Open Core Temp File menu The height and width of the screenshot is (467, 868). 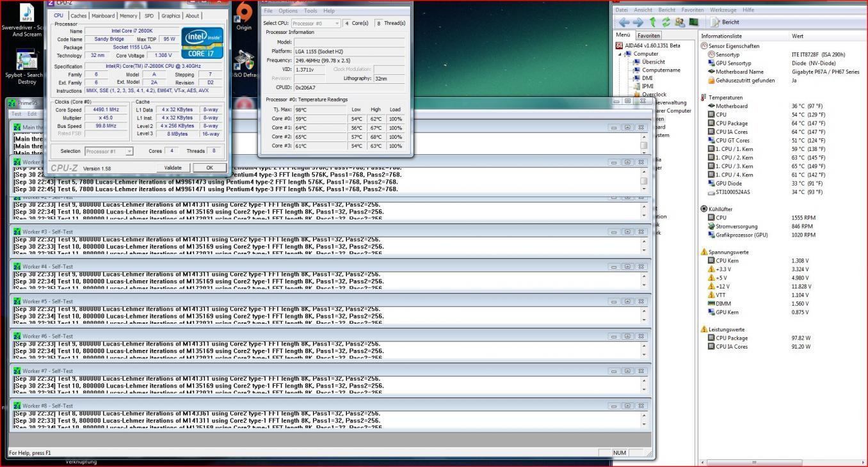[x=268, y=11]
